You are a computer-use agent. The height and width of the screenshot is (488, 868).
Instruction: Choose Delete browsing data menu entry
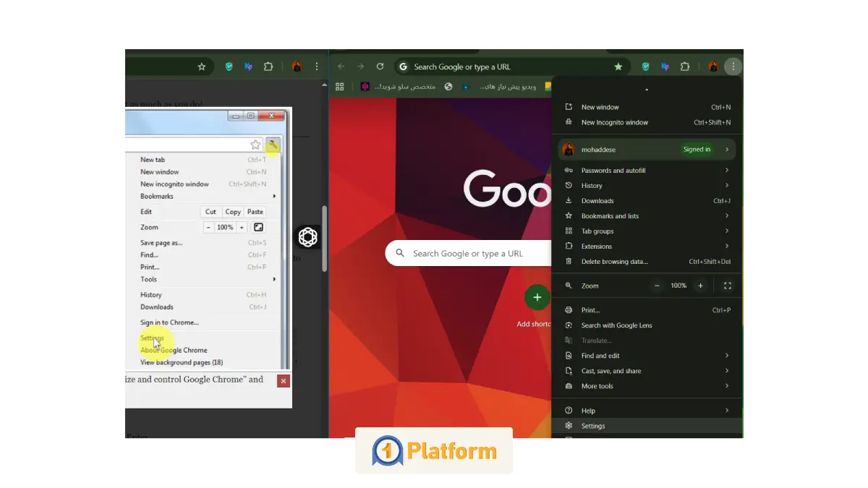614,262
